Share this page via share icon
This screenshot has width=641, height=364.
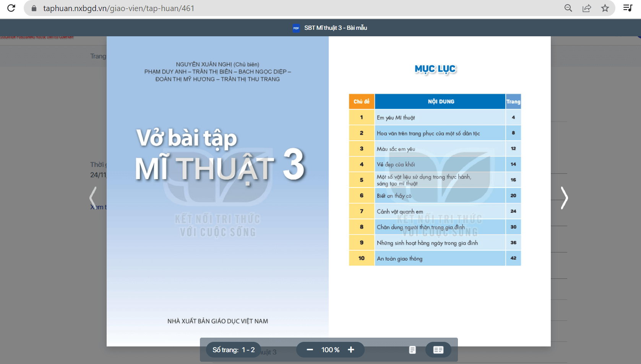[587, 8]
